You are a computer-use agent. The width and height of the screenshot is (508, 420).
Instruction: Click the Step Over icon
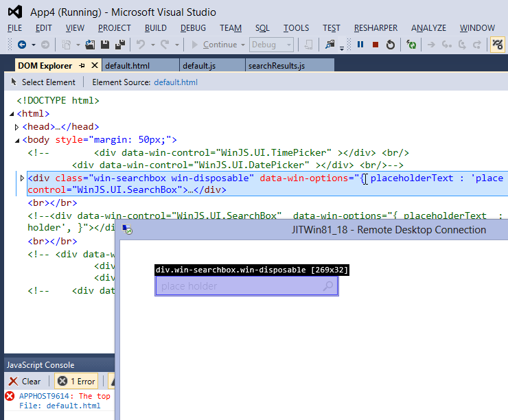[x=462, y=45]
